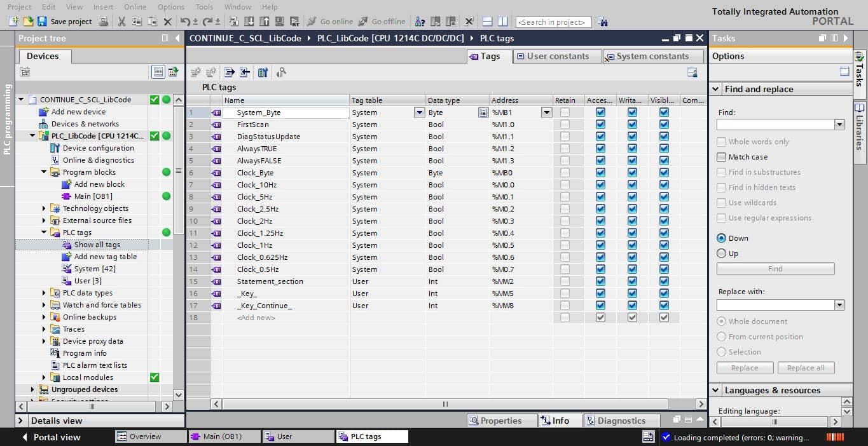868x446 pixels.
Task: Click the search binoculars icon
Action: coord(603,22)
